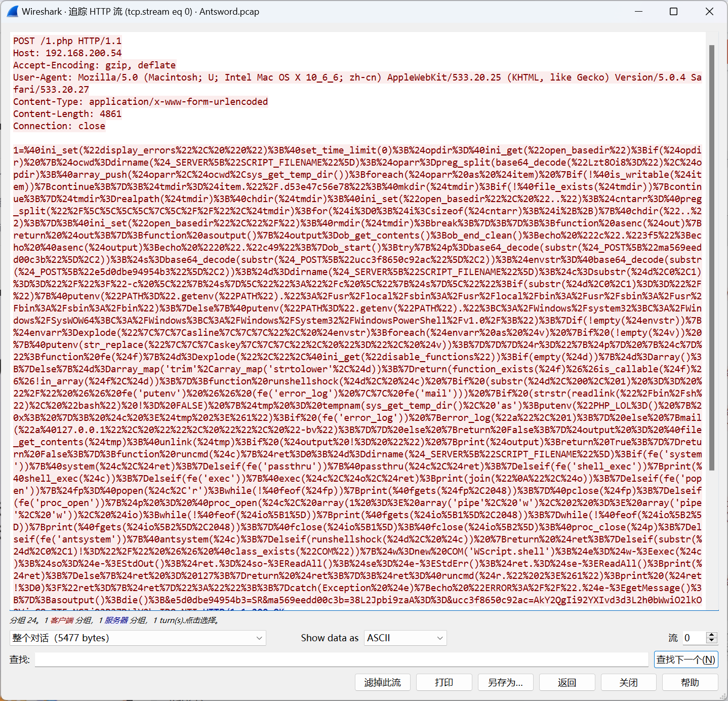This screenshot has width=728, height=701.
Task: Click the 帮助 help button
Action: click(x=690, y=682)
